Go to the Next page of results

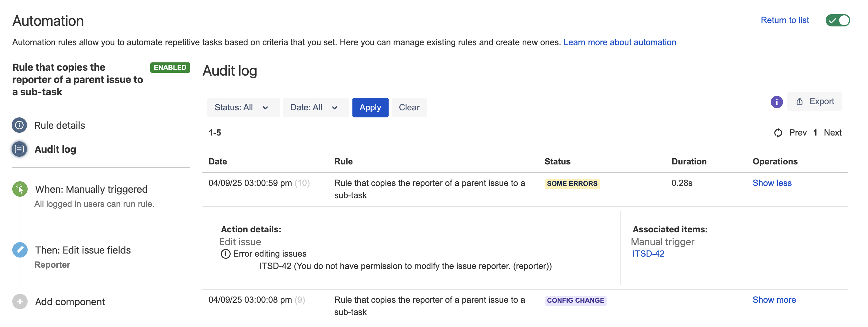(832, 133)
